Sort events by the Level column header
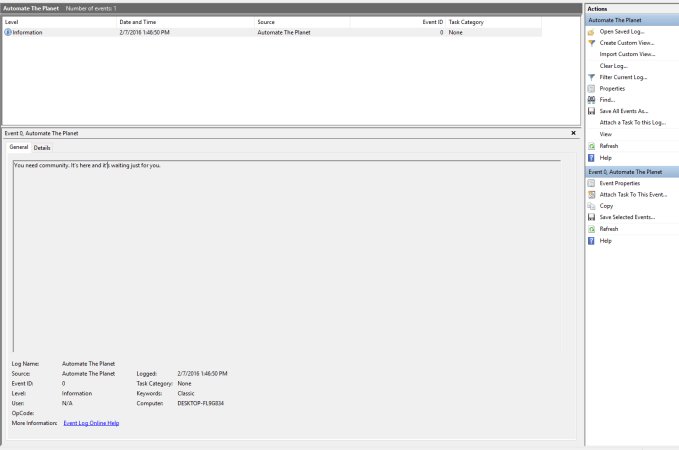Screen dimensions: 679x450 60,22
